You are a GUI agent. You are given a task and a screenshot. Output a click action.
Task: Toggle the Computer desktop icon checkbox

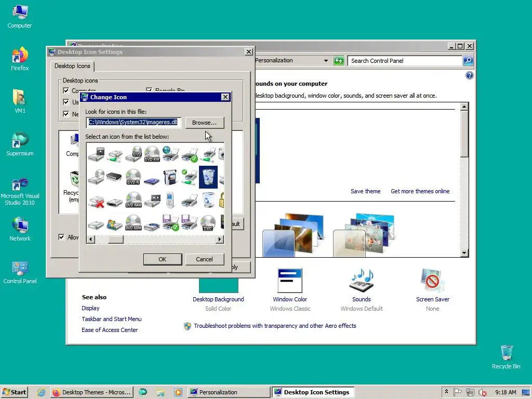click(66, 90)
